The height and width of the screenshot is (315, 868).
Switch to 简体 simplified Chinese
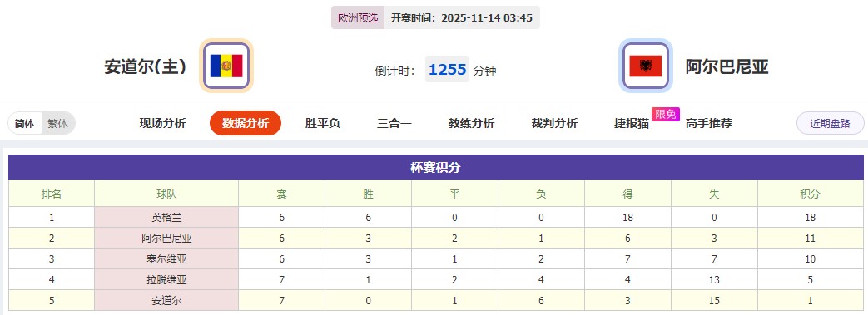tap(25, 124)
